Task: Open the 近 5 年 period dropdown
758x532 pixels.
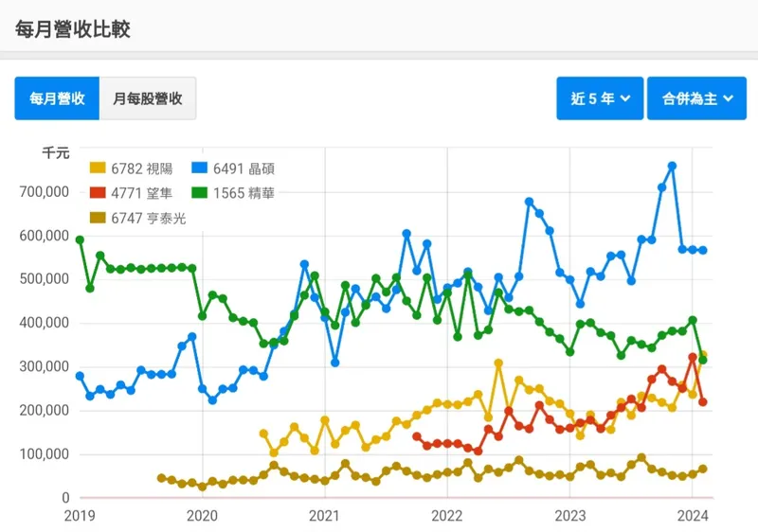Action: pos(600,98)
